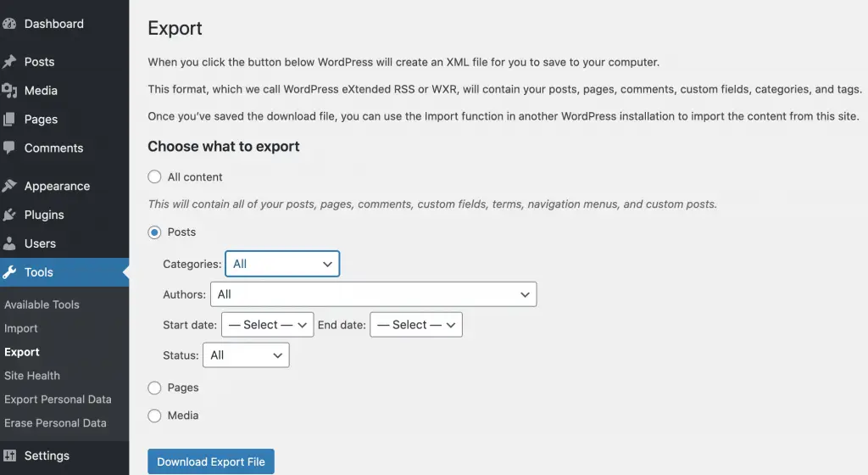Viewport: 868px width, 475px height.
Task: Open the End date dropdown
Action: 415,325
